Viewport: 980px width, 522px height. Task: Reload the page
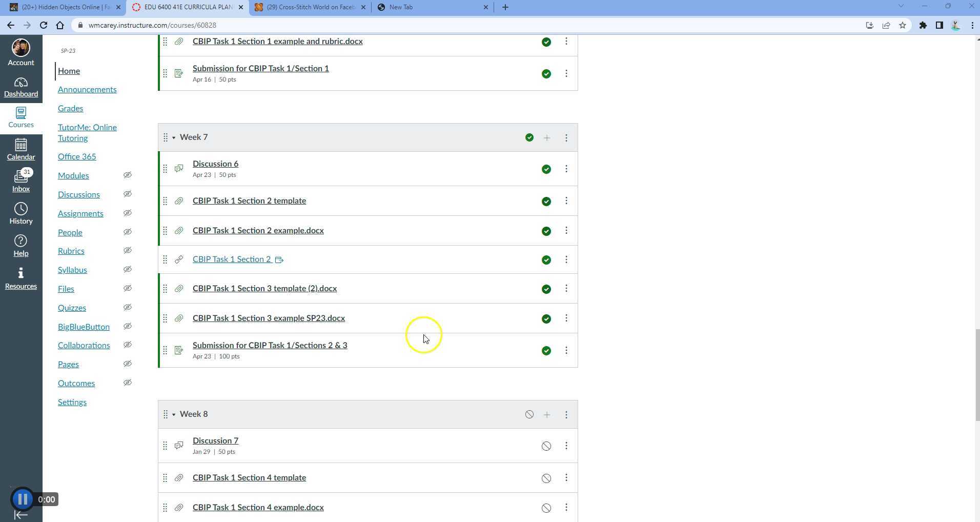(x=44, y=25)
